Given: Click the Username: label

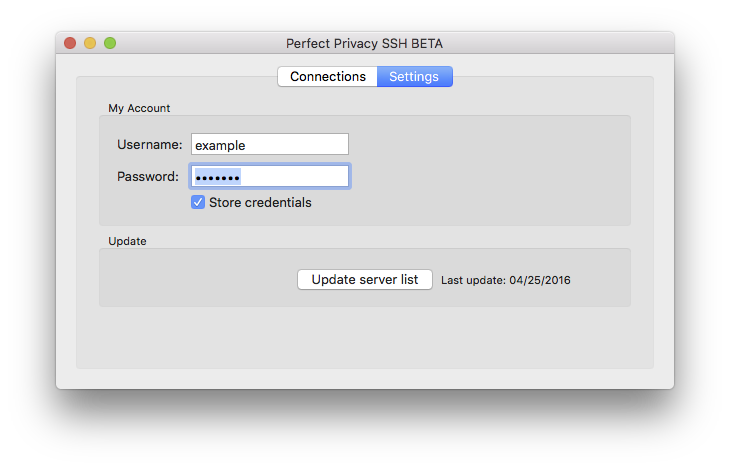Looking at the screenshot, I should (149, 145).
